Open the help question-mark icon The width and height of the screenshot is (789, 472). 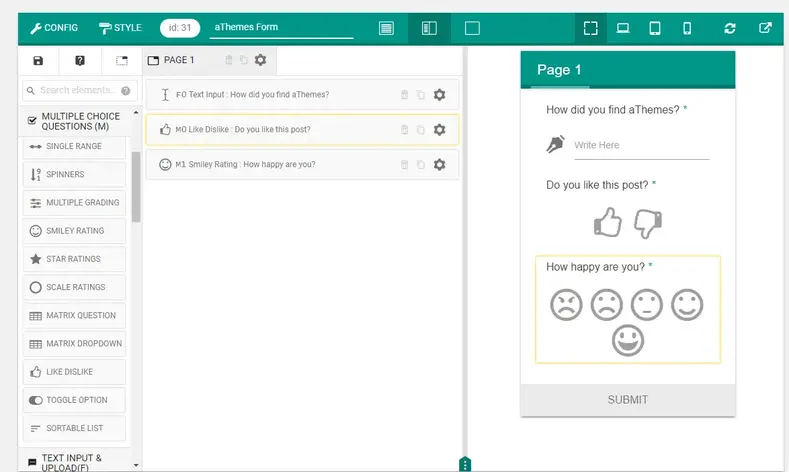[80, 61]
